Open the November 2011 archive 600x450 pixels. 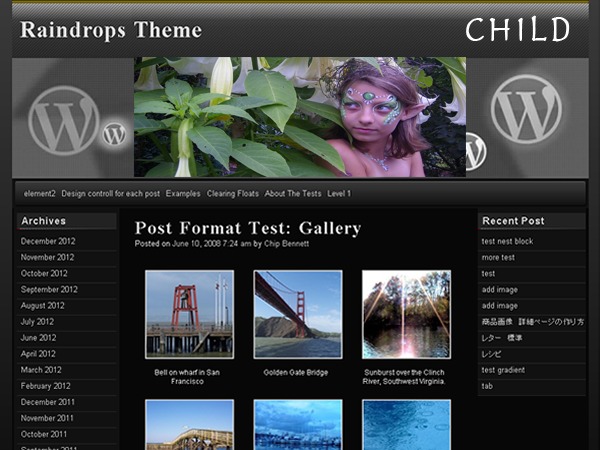click(x=47, y=418)
